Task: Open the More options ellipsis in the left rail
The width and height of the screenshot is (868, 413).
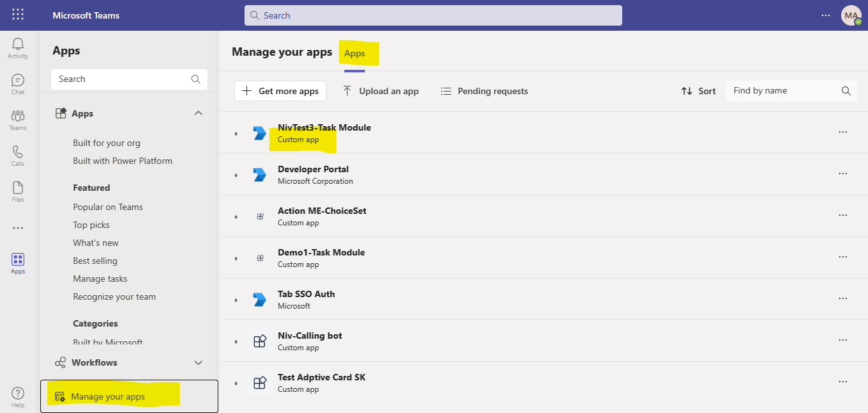Action: [17, 227]
